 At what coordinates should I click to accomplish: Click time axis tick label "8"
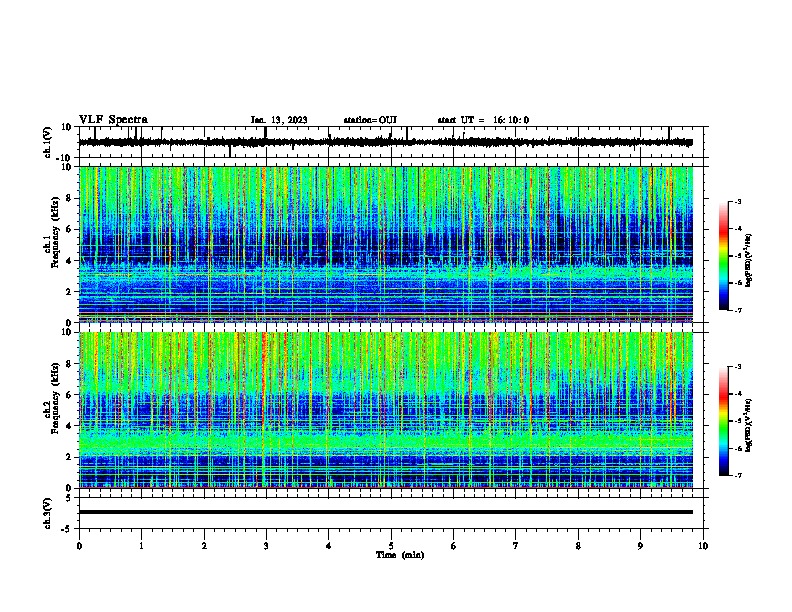578,546
